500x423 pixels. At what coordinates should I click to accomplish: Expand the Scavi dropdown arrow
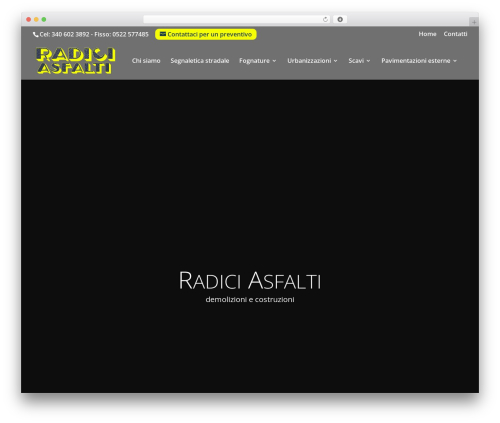(x=368, y=61)
